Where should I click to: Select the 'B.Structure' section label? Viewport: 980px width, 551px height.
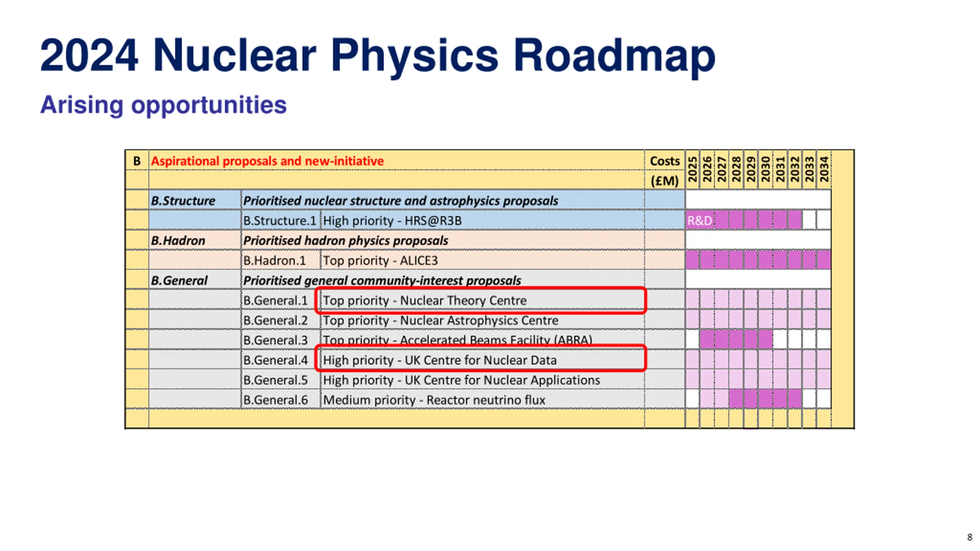coord(183,201)
